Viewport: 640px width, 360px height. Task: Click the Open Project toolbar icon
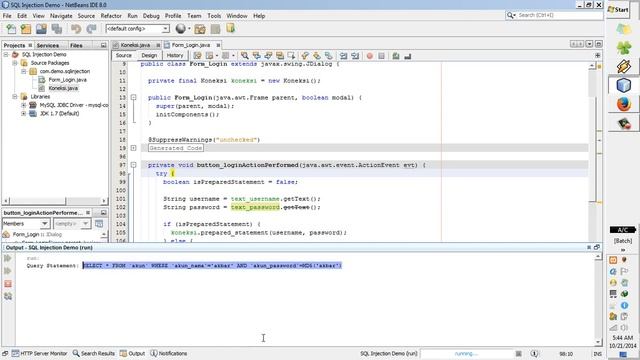pos(41,29)
